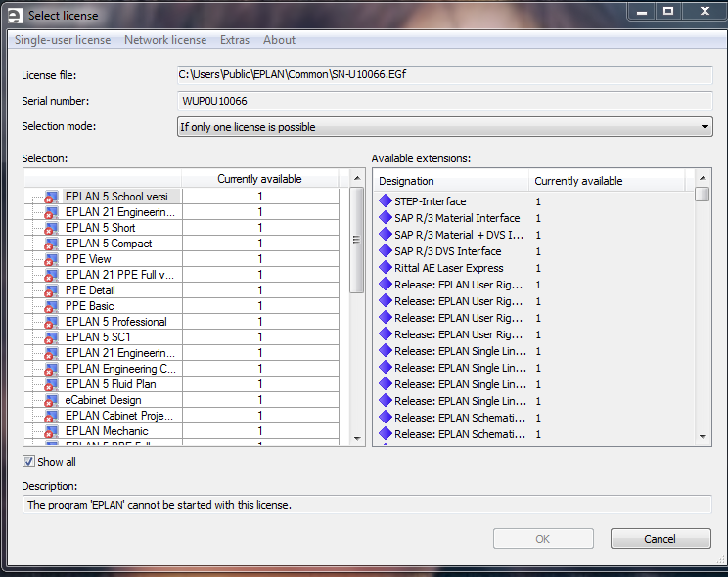Click the EPLAN 5 Short license icon
The height and width of the screenshot is (577, 728).
51,228
